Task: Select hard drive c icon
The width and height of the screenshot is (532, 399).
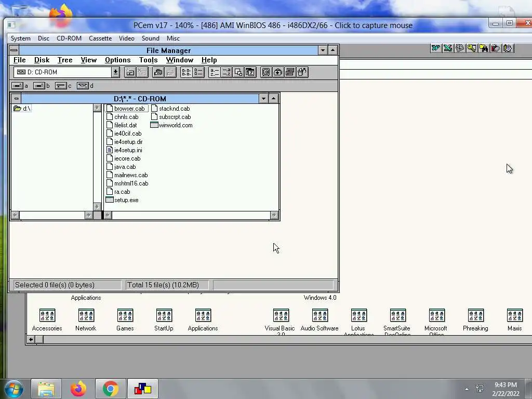Action: pyautogui.click(x=61, y=86)
